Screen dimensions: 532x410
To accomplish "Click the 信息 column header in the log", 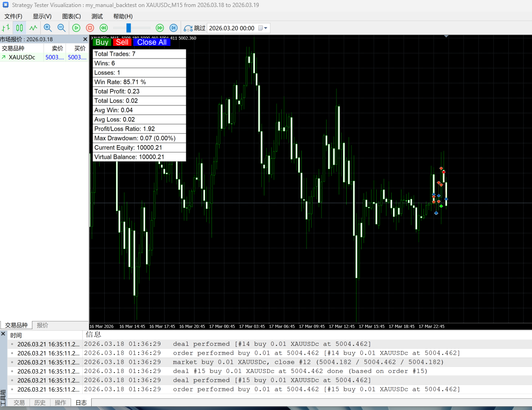I will point(307,335).
